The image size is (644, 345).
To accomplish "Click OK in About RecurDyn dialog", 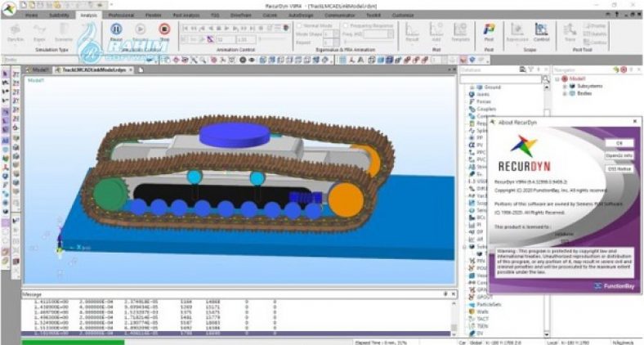I will click(x=619, y=143).
